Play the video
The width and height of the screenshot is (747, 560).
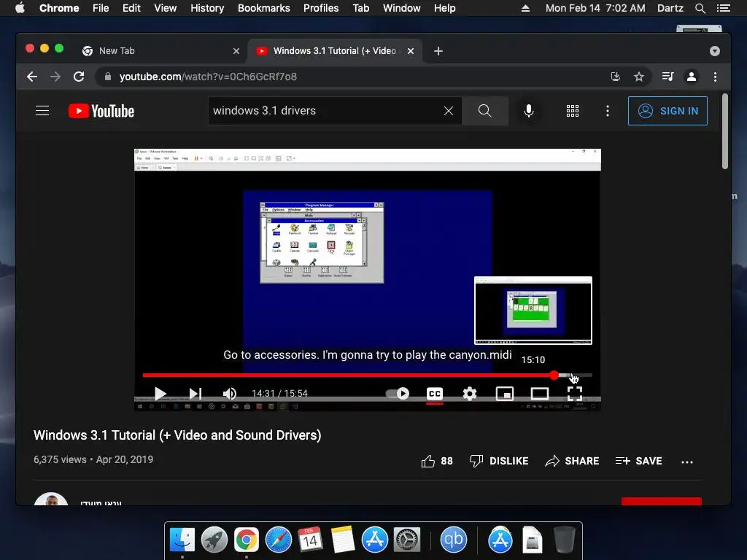160,394
